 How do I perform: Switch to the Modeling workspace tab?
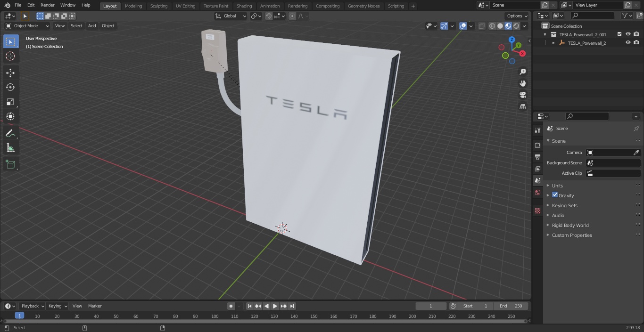click(x=133, y=6)
